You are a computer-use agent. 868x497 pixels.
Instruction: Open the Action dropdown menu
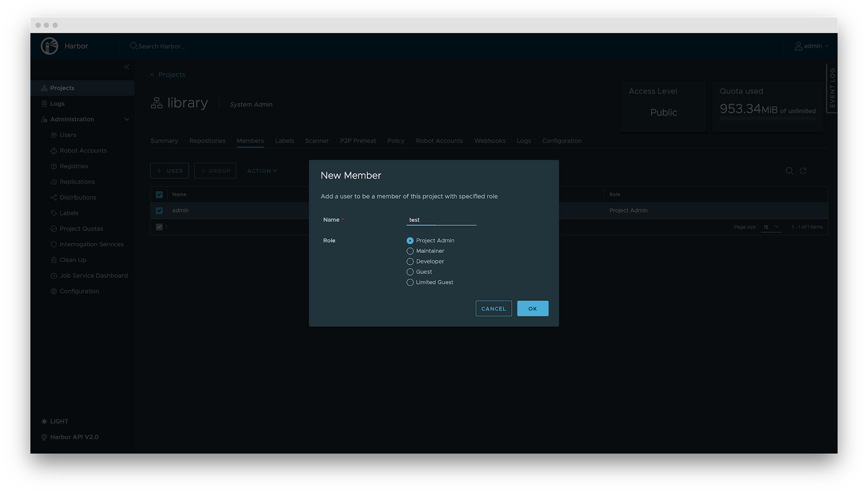pyautogui.click(x=262, y=171)
